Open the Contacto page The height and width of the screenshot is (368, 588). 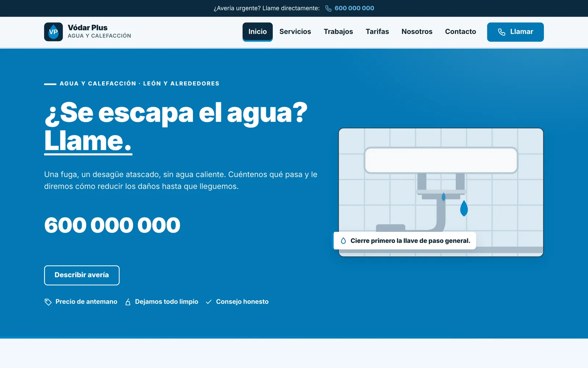460,32
